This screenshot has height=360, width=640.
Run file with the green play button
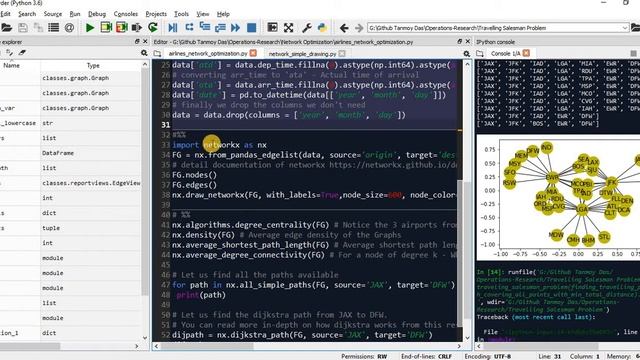coord(90,28)
